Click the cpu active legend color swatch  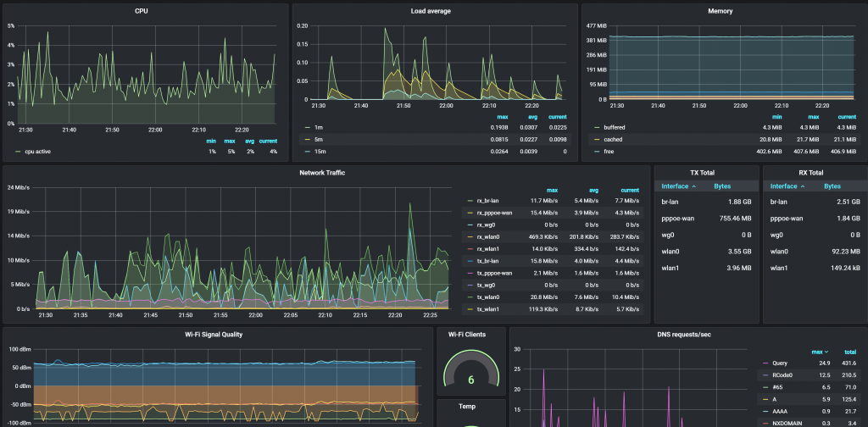pos(19,152)
